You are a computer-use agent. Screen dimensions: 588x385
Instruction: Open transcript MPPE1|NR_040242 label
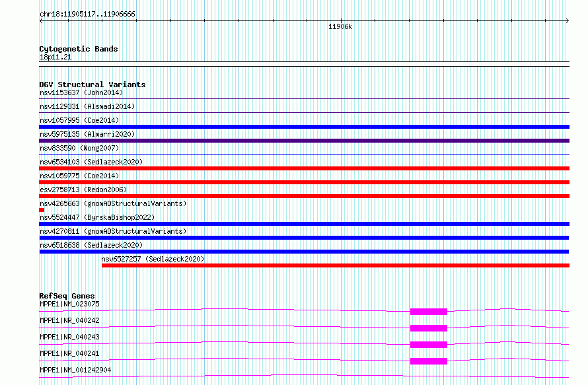point(69,320)
